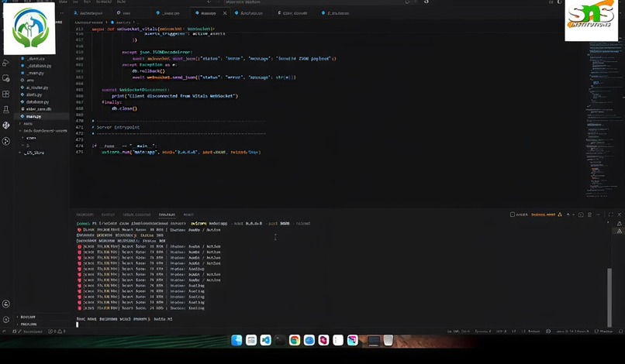Open Visual Studio Code from the Dock
The width and height of the screenshot is (625, 364).
265,341
